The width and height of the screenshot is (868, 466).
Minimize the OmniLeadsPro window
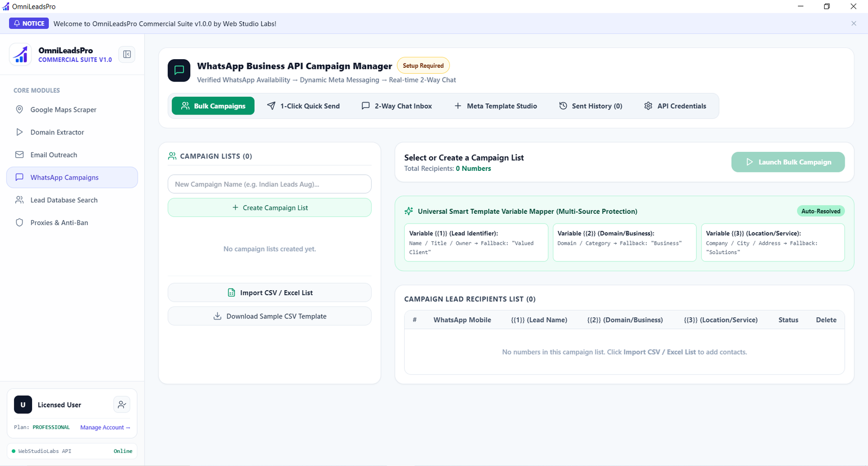point(801,7)
